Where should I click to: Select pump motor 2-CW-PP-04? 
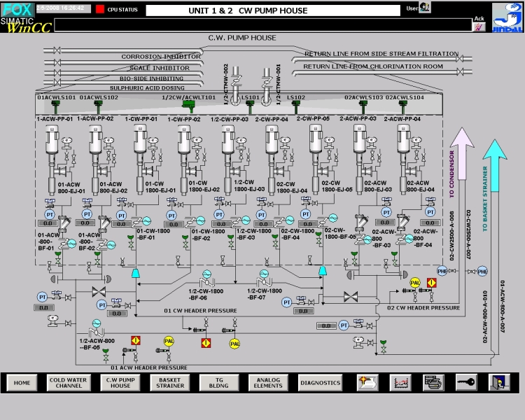[x=272, y=140]
